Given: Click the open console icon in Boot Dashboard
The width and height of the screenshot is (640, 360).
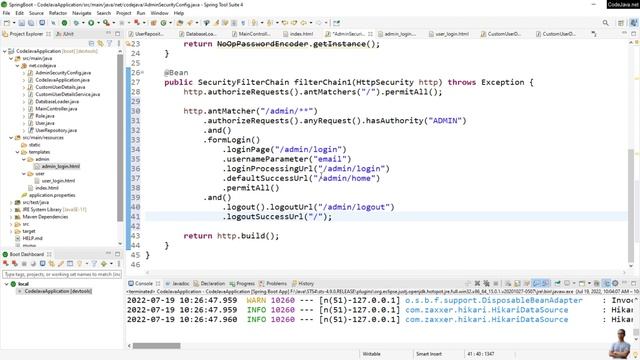Looking at the screenshot, I should (x=42, y=264).
